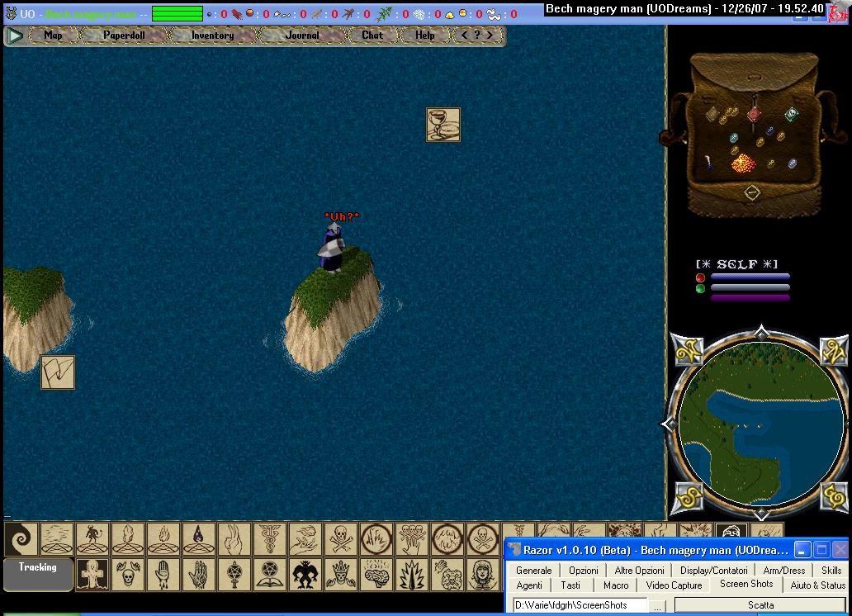Click the purple mana bar under SELF
Screen dimensions: 852x616
tap(750, 297)
